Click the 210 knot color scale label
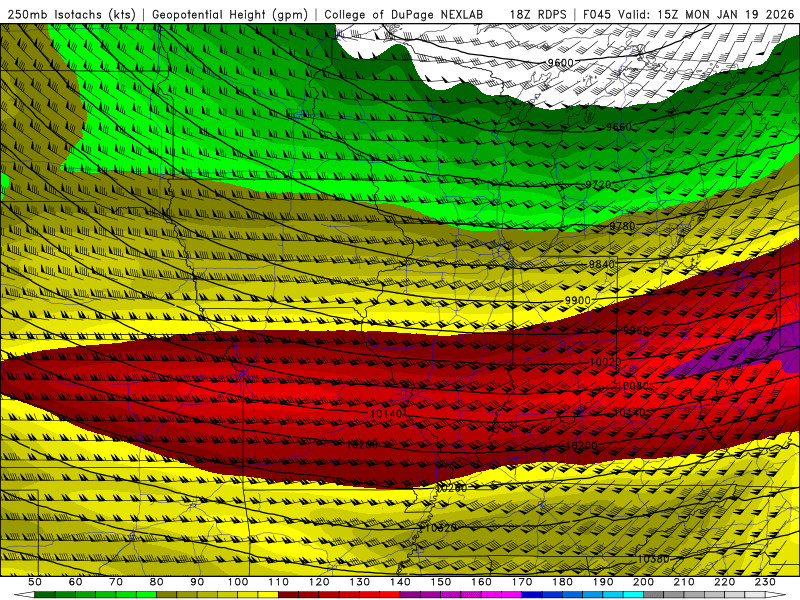This screenshot has width=800, height=600. pos(684,582)
